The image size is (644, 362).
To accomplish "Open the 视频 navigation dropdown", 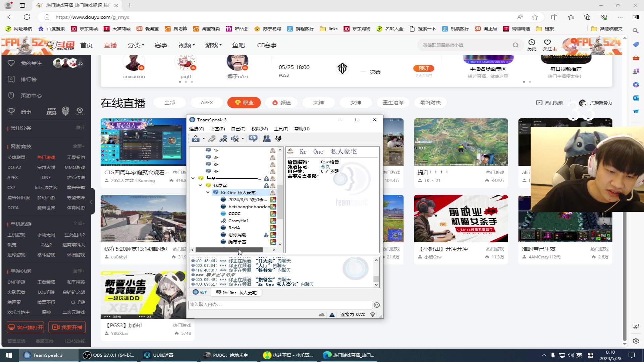I will tap(186, 45).
